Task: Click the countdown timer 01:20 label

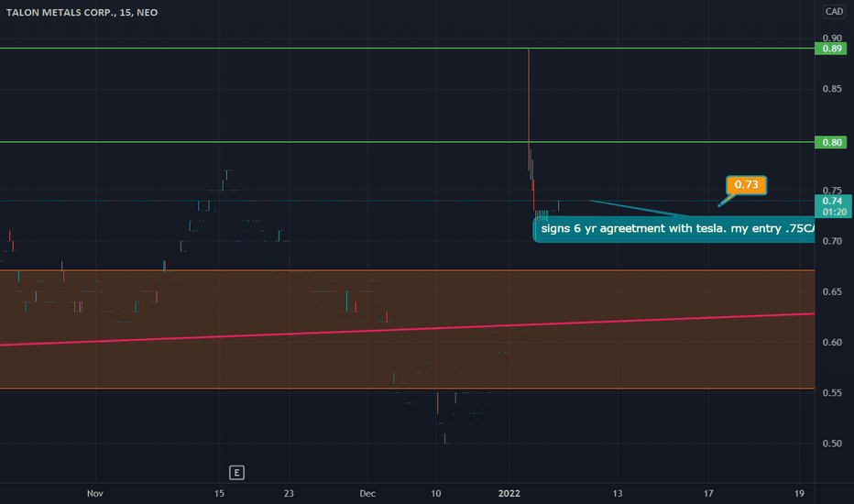Action: click(834, 212)
